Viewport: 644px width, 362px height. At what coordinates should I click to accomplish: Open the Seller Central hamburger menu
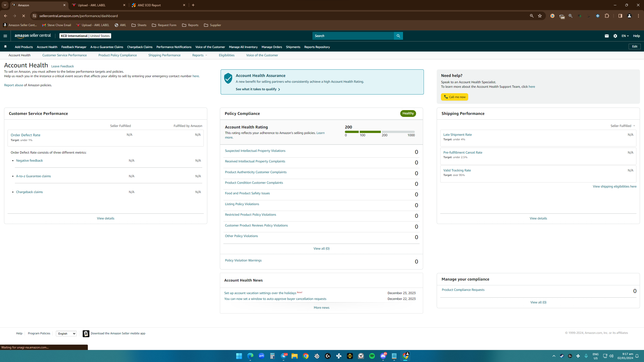pyautogui.click(x=5, y=36)
